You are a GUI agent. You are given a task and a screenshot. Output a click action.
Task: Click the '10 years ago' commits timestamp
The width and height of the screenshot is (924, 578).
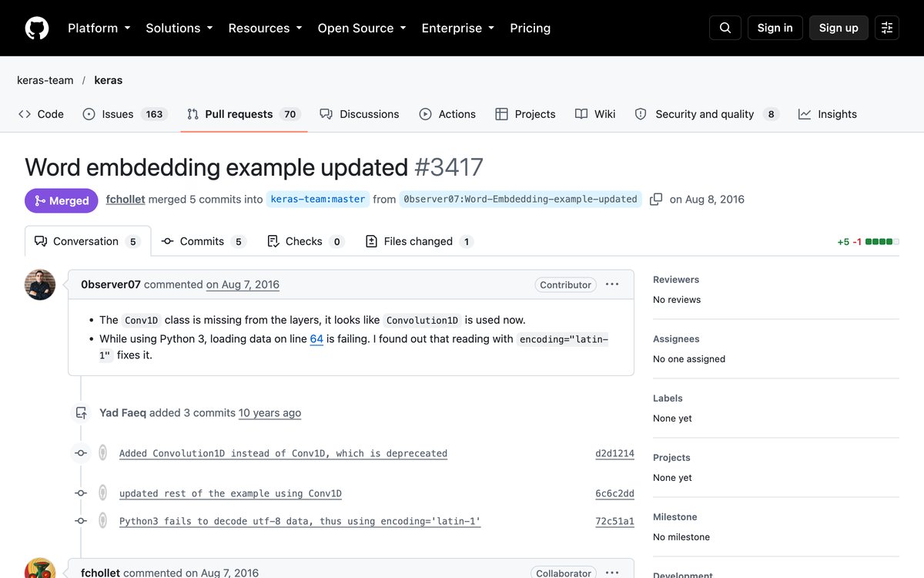click(269, 412)
